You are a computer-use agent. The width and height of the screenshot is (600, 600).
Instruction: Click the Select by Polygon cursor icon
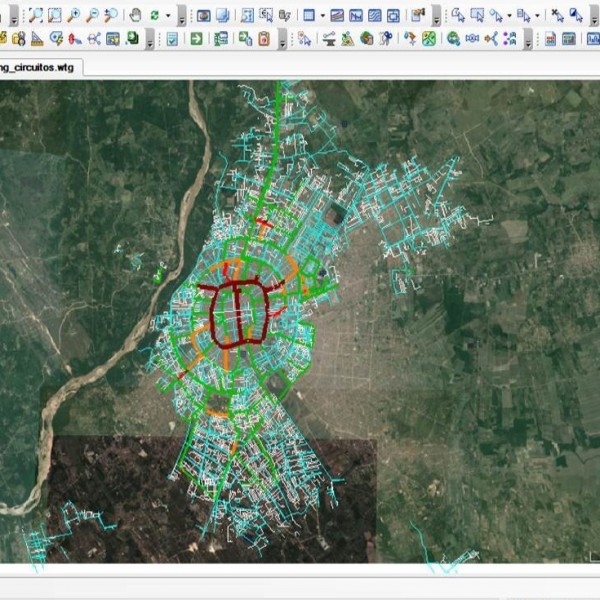tap(458, 16)
